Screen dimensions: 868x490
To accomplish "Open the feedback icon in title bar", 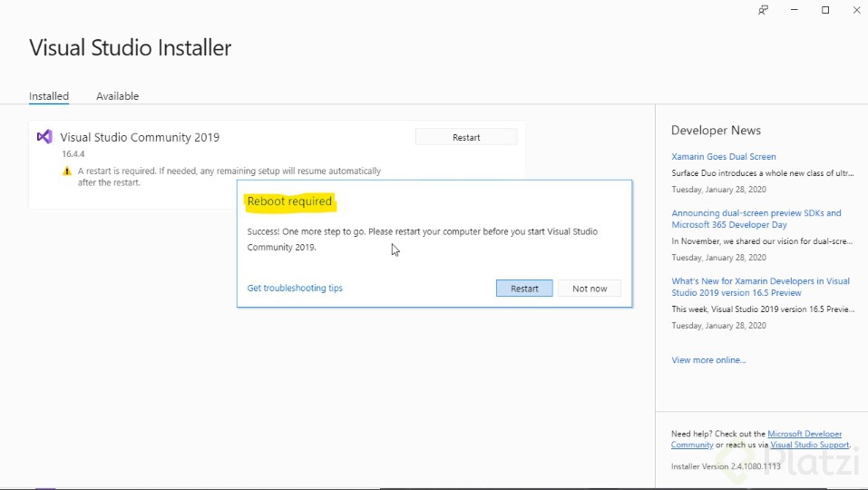I will pyautogui.click(x=764, y=10).
